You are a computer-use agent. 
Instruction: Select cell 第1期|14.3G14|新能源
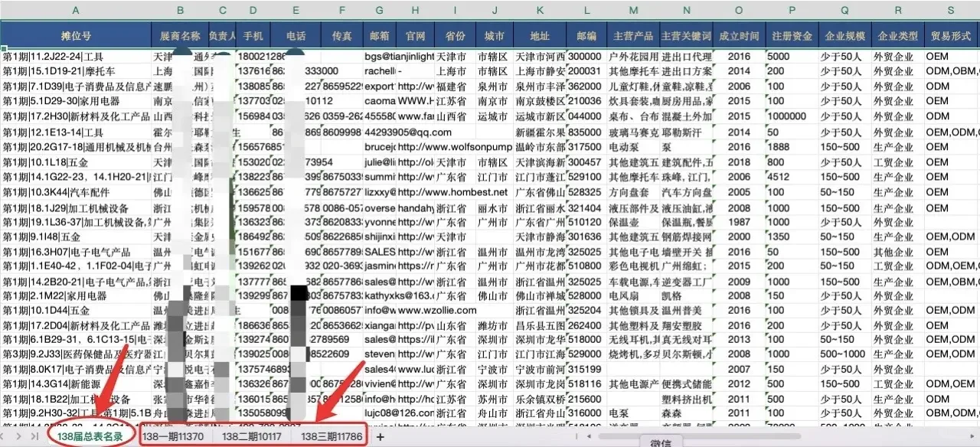[x=76, y=383]
